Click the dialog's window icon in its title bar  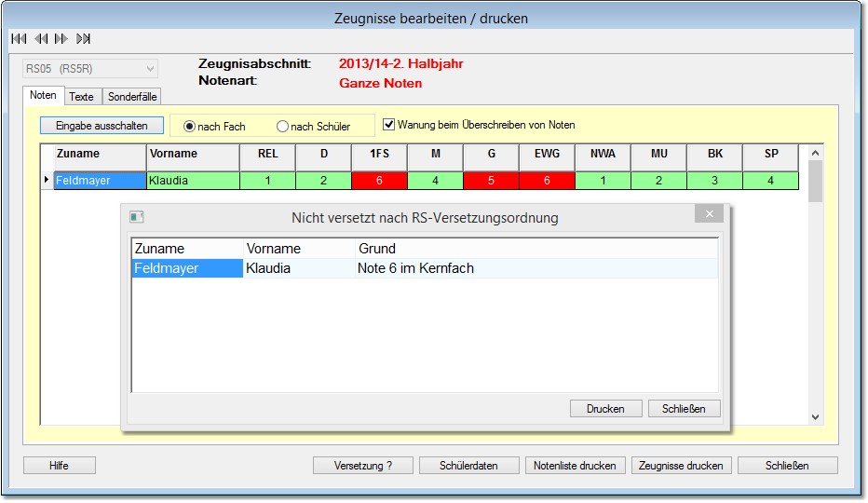pos(137,217)
